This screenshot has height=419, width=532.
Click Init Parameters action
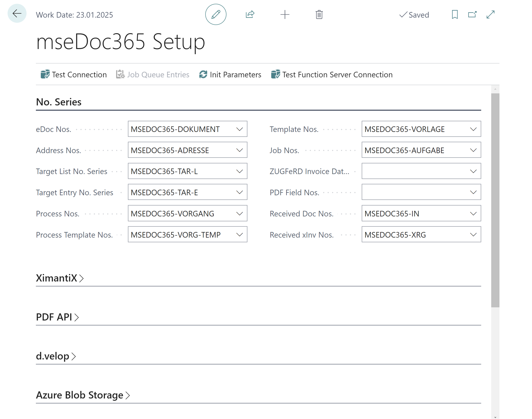(230, 74)
